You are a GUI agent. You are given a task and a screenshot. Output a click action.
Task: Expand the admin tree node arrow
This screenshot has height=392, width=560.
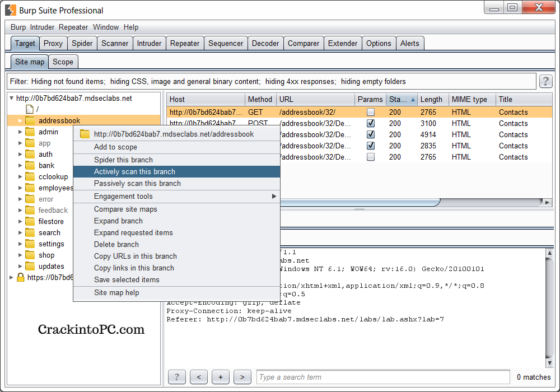(x=20, y=132)
